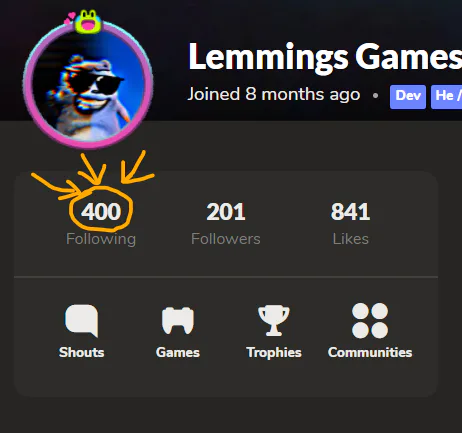Viewport: 462px width, 433px height.
Task: Select the Shouts text label
Action: pyautogui.click(x=82, y=352)
